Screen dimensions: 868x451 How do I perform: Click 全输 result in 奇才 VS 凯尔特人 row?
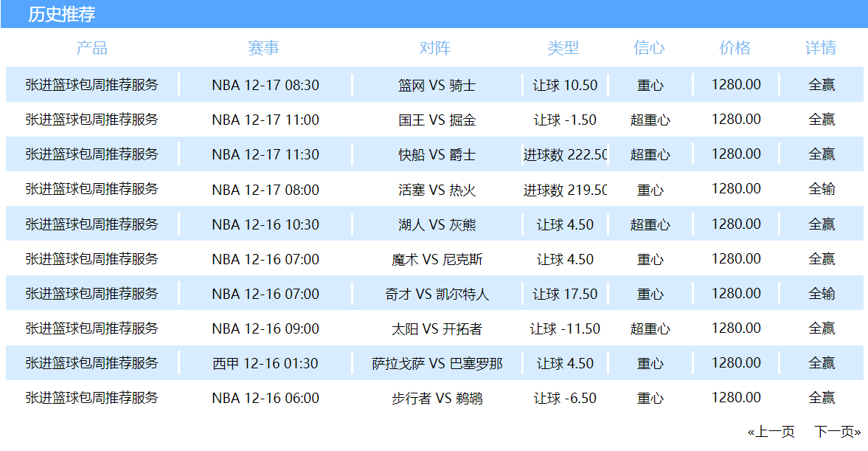tap(822, 294)
